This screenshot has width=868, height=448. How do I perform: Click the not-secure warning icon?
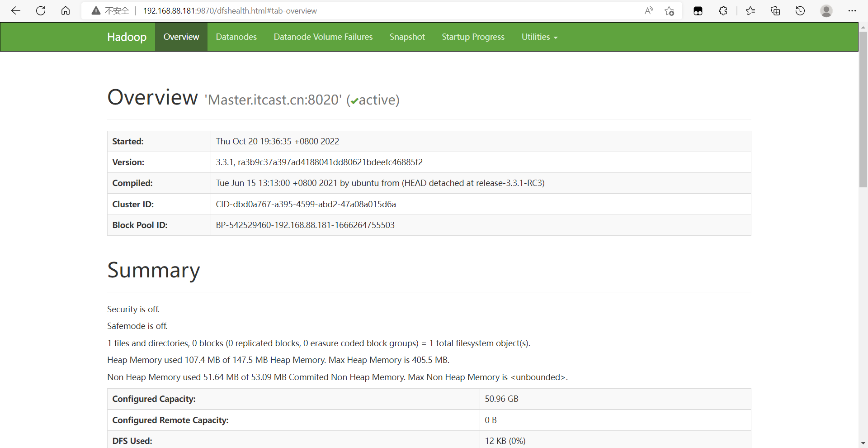pos(96,11)
